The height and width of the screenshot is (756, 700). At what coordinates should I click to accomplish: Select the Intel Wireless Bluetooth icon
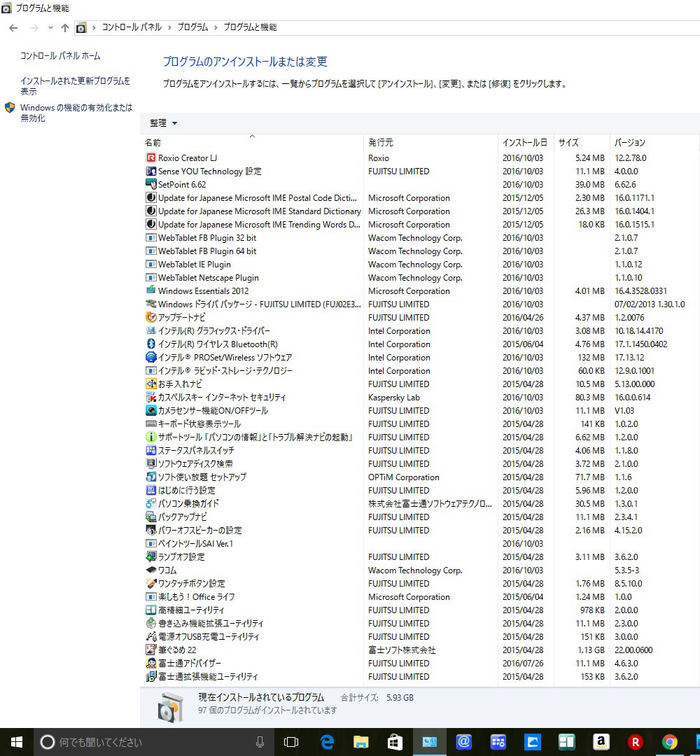tap(151, 344)
